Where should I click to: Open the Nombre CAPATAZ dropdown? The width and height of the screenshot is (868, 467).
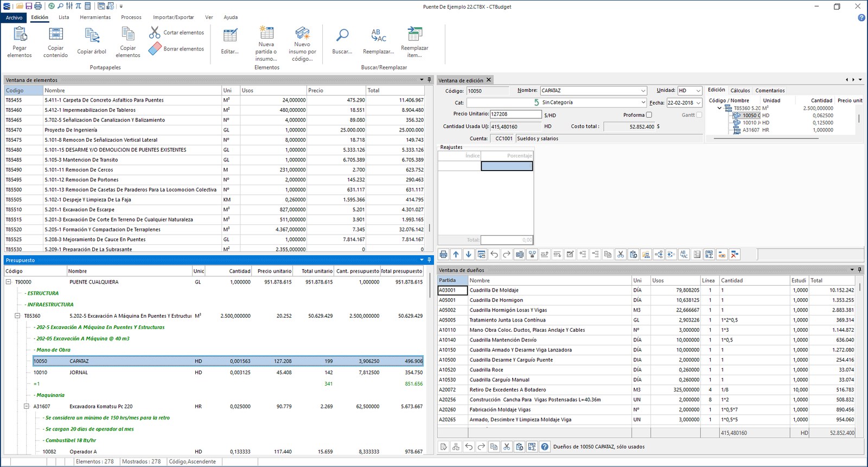tap(643, 91)
